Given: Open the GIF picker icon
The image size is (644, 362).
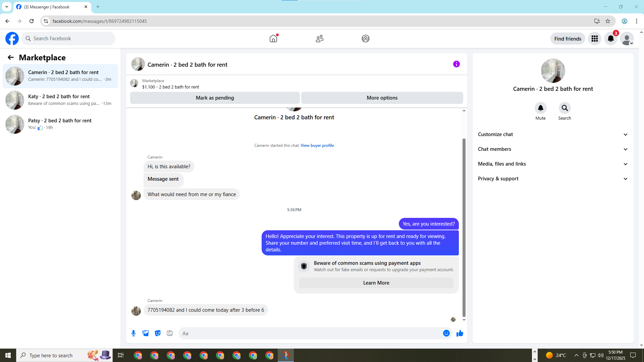Looking at the screenshot, I should click(x=170, y=333).
